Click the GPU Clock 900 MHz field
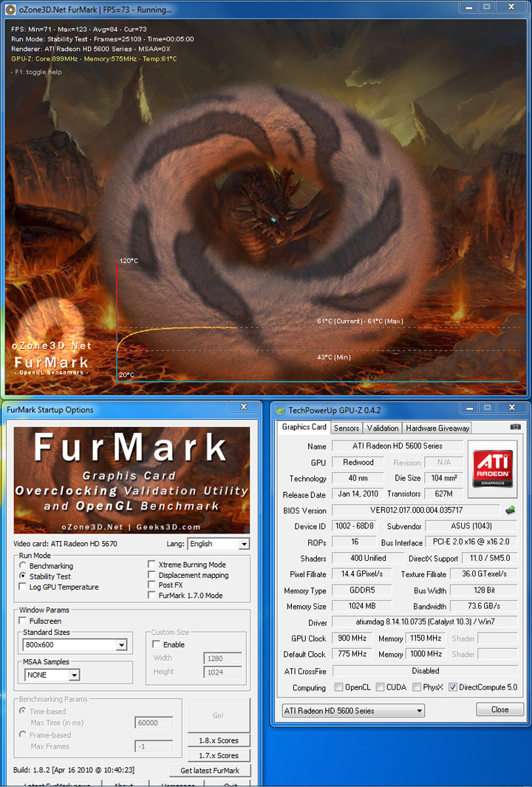The height and width of the screenshot is (787, 532). [351, 638]
